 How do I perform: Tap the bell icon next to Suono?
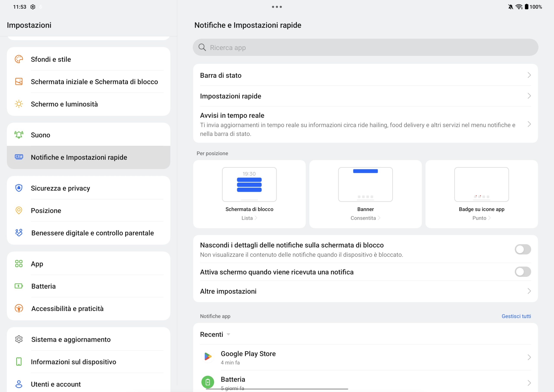click(19, 135)
